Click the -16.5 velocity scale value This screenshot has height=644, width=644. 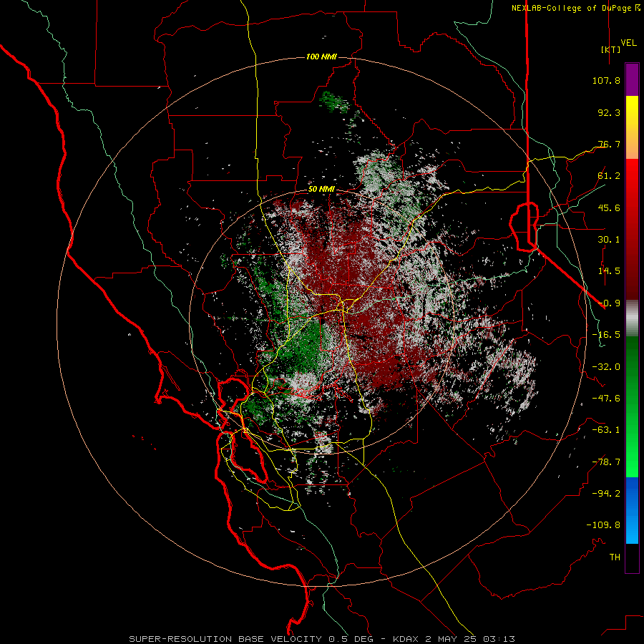coord(606,335)
